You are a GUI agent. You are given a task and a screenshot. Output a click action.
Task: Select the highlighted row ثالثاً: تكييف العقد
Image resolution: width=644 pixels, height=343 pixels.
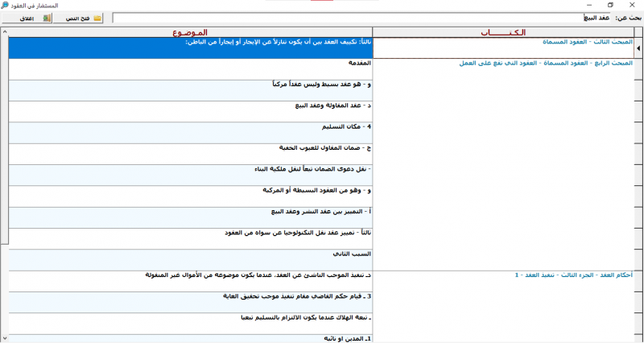point(191,48)
